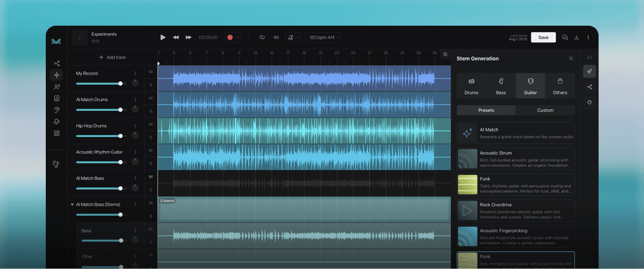Viewport: 644px width, 269px height.
Task: Click the metronome icon
Action: [290, 37]
